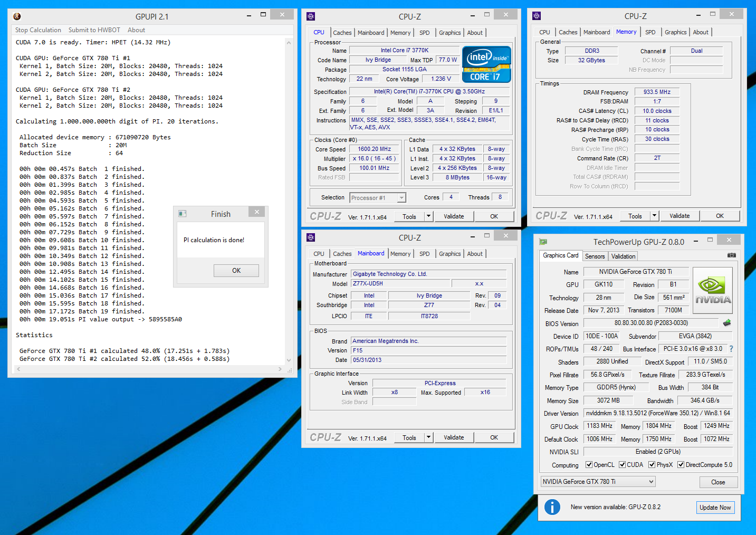This screenshot has height=535, width=756.
Task: Toggle the PhysX checkbox
Action: (652, 465)
